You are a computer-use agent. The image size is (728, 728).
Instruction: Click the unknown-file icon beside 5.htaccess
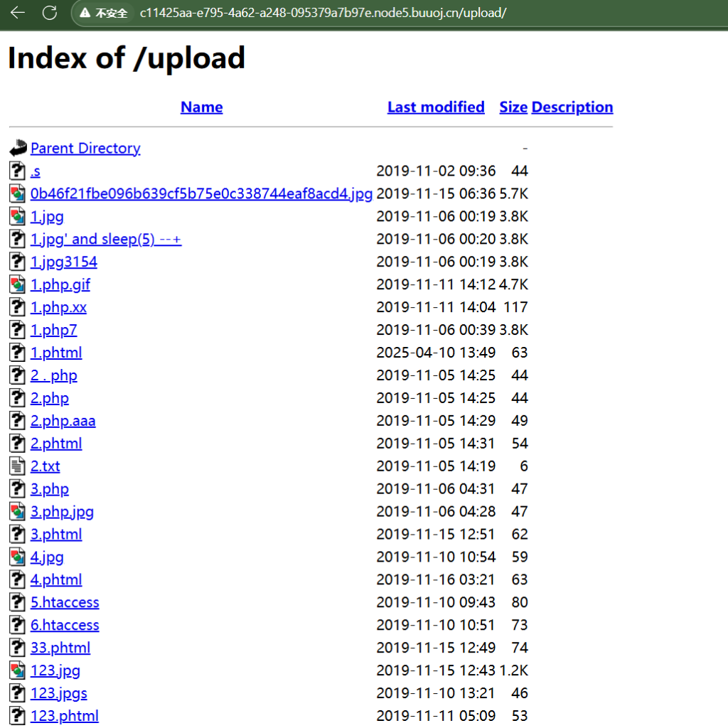[x=18, y=603]
